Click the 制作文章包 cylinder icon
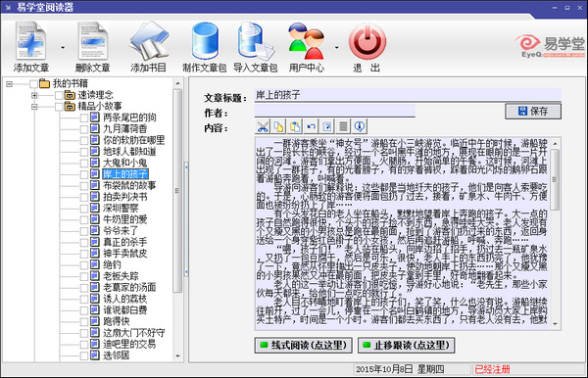The width and height of the screenshot is (588, 378). pyautogui.click(x=205, y=40)
